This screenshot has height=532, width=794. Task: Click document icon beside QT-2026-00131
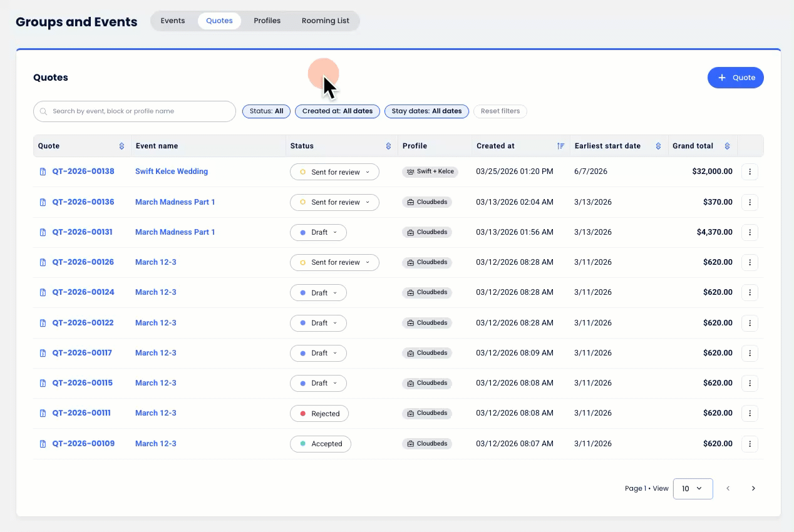tap(43, 232)
